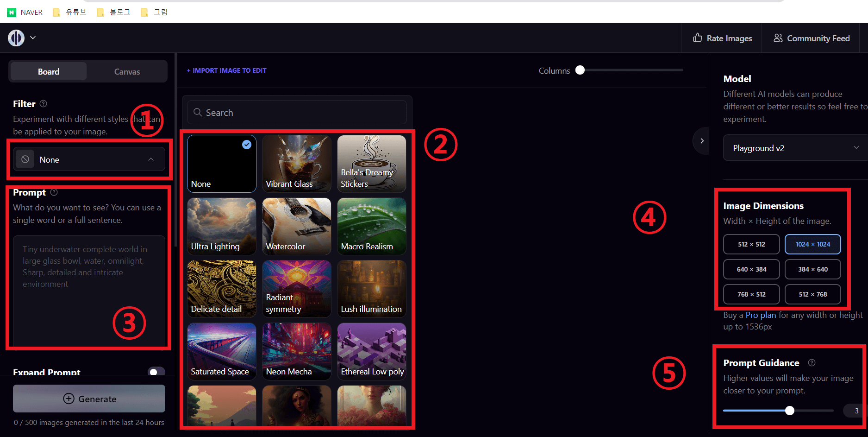Click the magnifier icon in Search
The width and height of the screenshot is (868, 437).
pos(198,113)
